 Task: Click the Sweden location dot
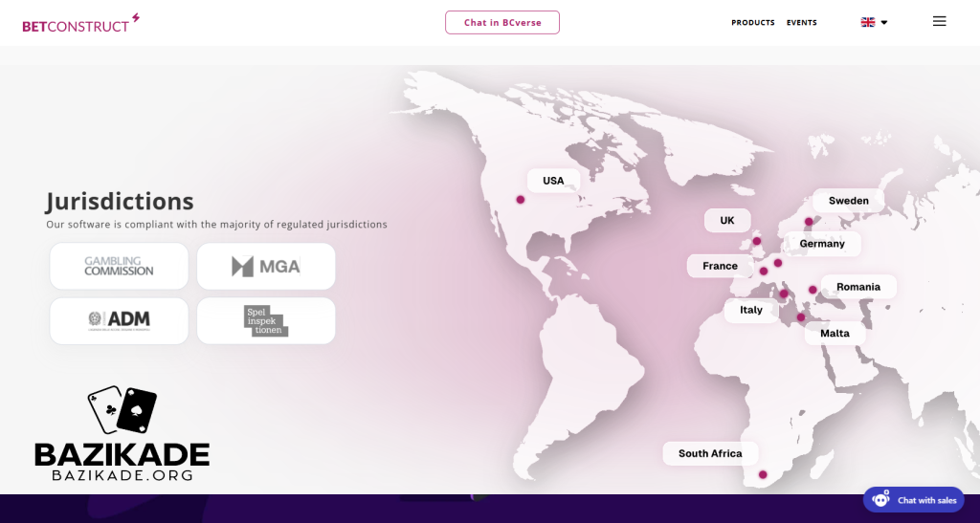pyautogui.click(x=809, y=222)
